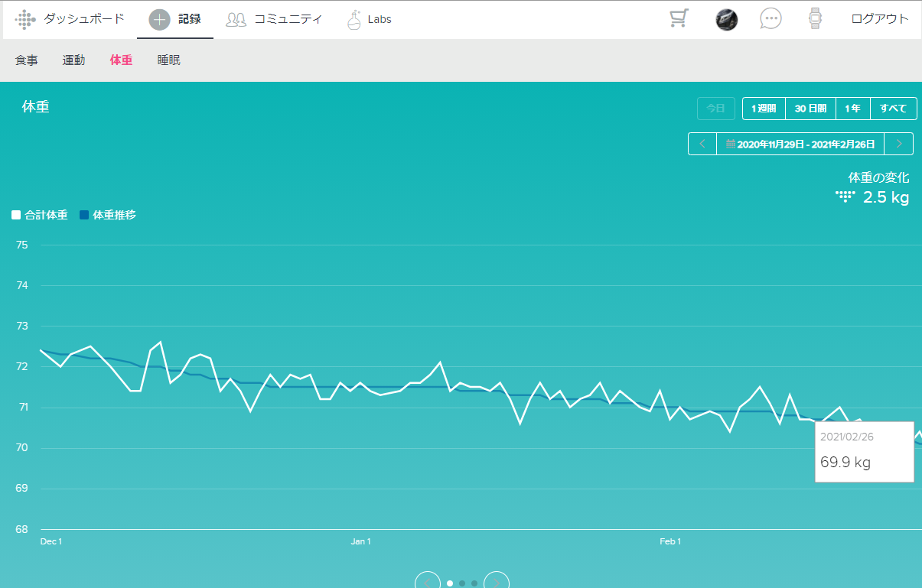Image resolution: width=922 pixels, height=588 pixels.
Task: Open the messages speech bubble icon
Action: (771, 19)
